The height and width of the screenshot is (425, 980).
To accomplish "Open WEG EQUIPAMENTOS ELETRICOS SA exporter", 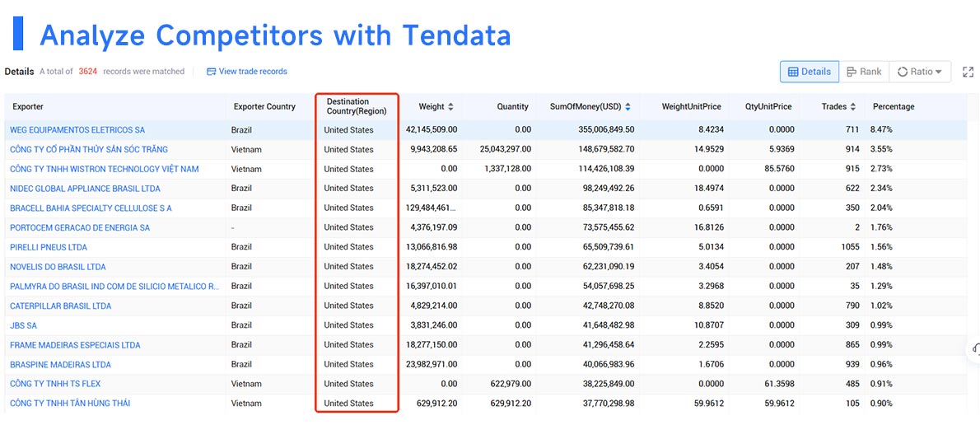I will point(77,130).
